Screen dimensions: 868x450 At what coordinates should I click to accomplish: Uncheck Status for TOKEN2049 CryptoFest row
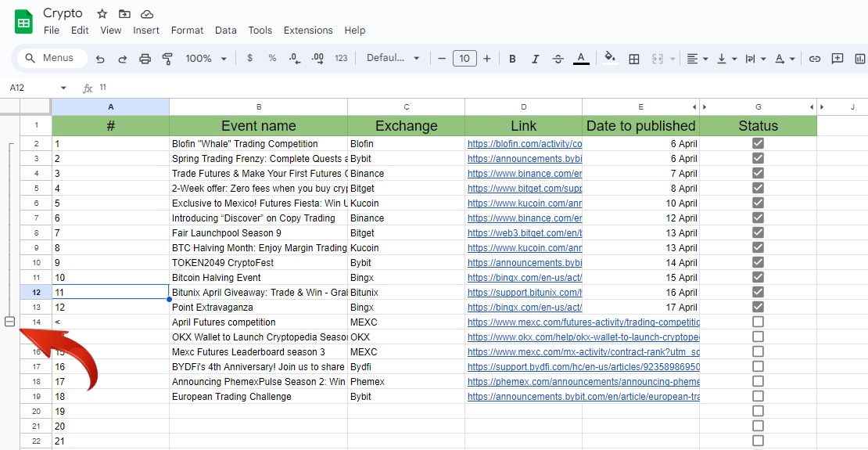758,263
